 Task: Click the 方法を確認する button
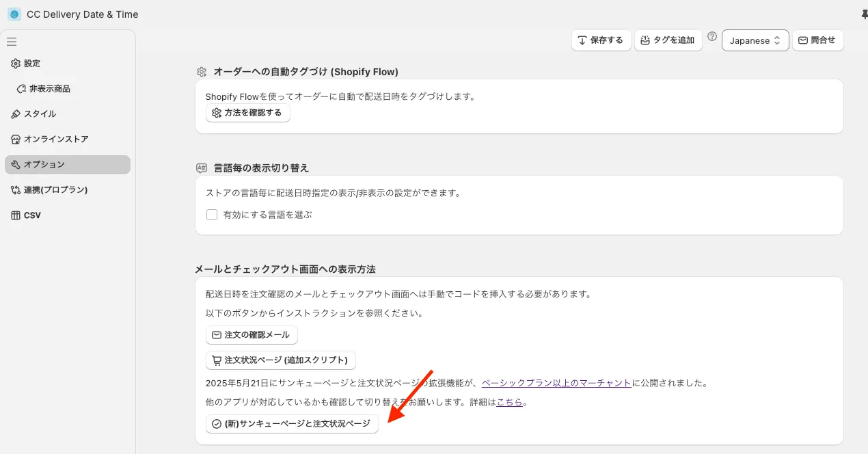click(x=247, y=113)
